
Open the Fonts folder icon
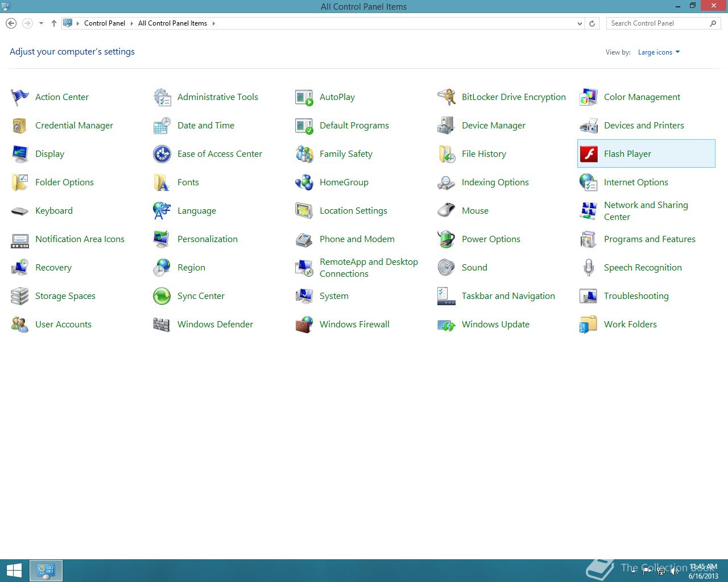click(162, 182)
